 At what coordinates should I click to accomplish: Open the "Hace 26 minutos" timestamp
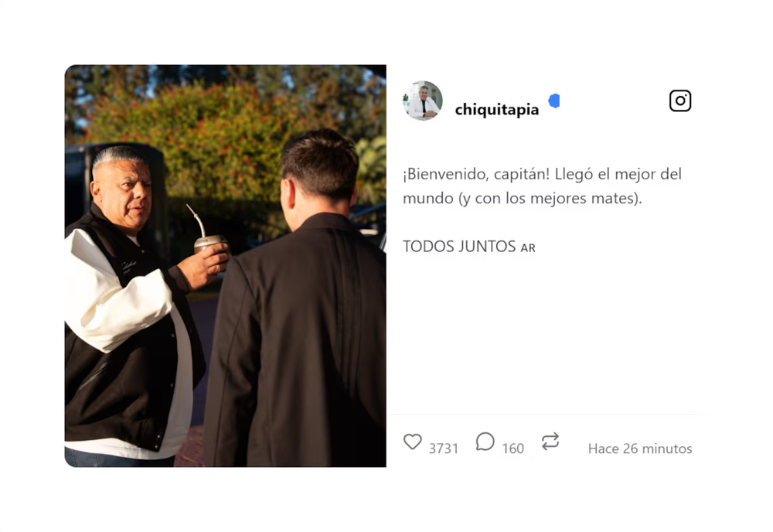tap(640, 448)
